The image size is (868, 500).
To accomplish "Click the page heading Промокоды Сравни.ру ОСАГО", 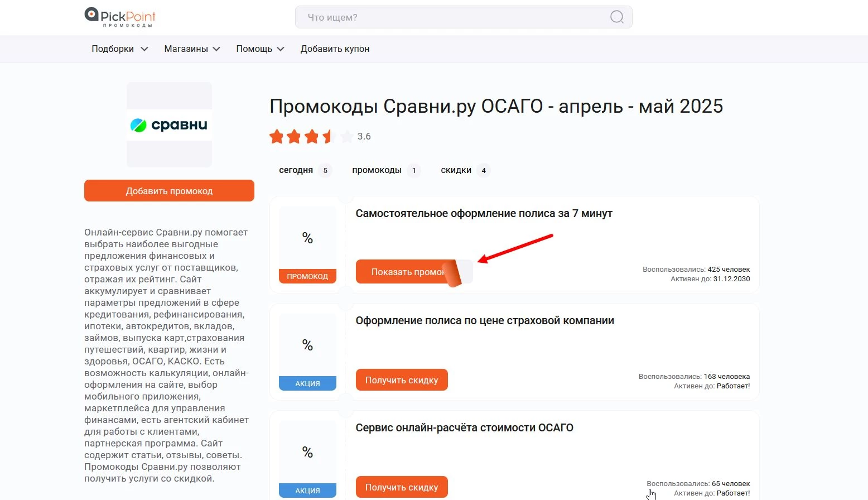I will [496, 106].
